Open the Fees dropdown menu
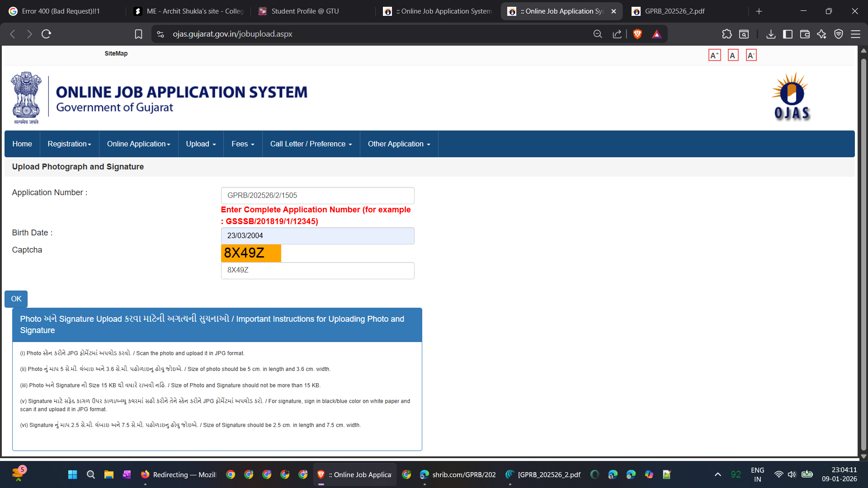This screenshot has width=868, height=488. (x=243, y=144)
